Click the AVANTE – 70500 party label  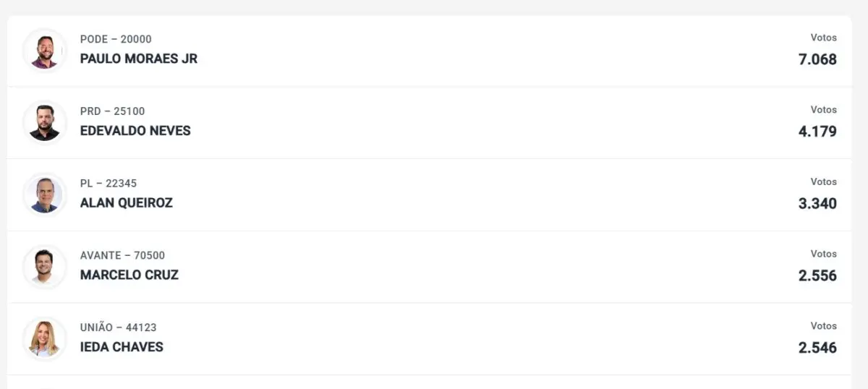(x=122, y=255)
